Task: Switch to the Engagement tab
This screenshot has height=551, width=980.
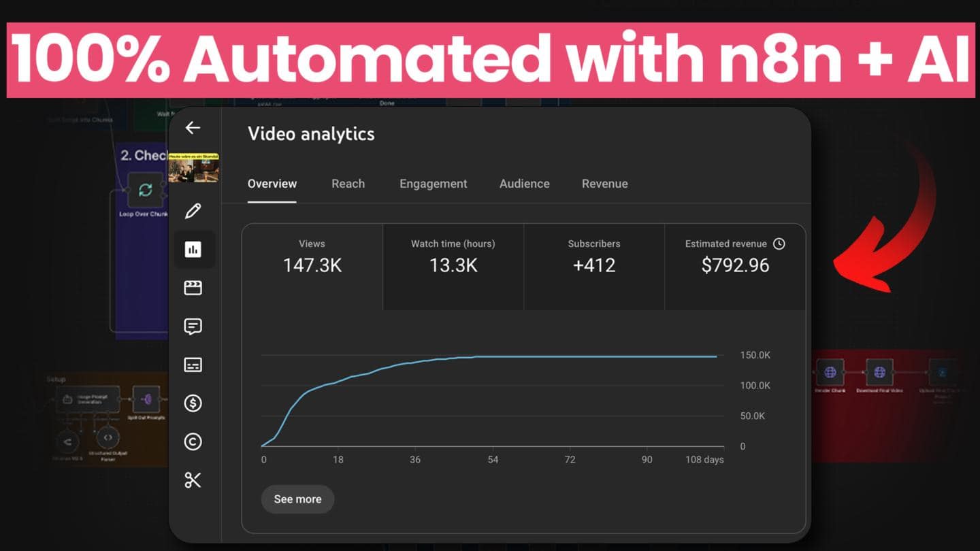Action: point(434,184)
